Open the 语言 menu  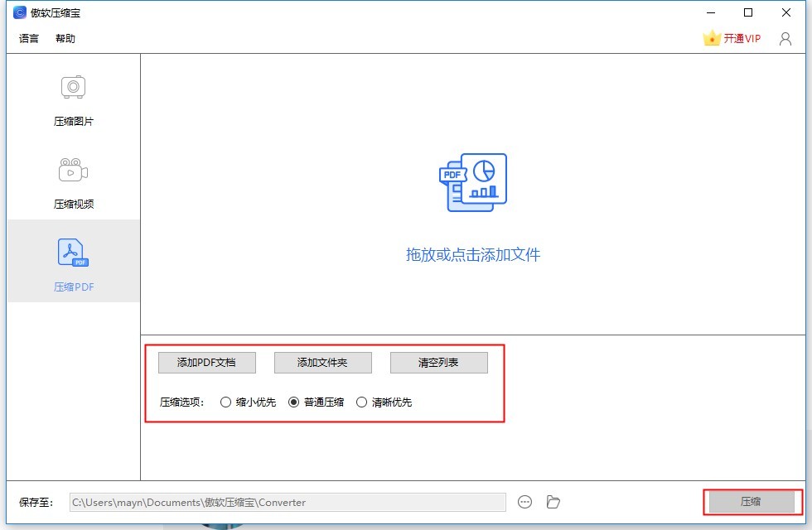[x=28, y=38]
